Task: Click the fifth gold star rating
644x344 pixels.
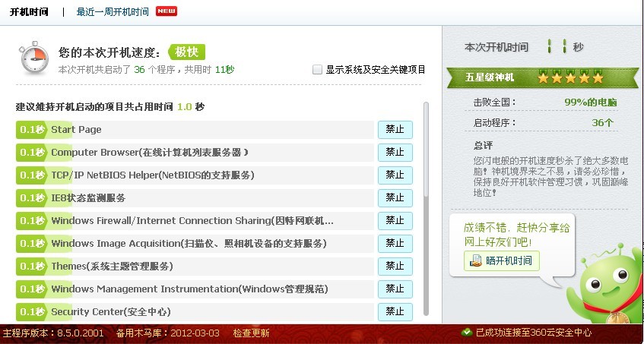Action: point(598,77)
